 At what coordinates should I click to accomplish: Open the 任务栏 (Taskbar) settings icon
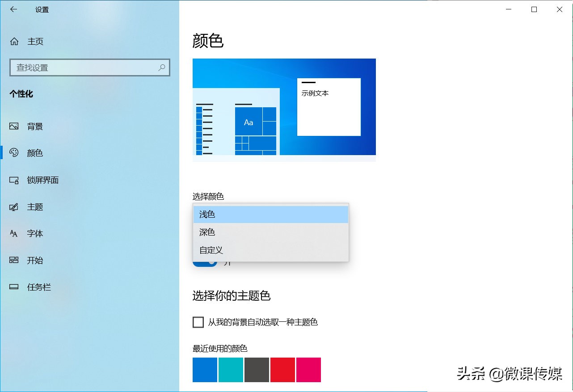(x=13, y=287)
